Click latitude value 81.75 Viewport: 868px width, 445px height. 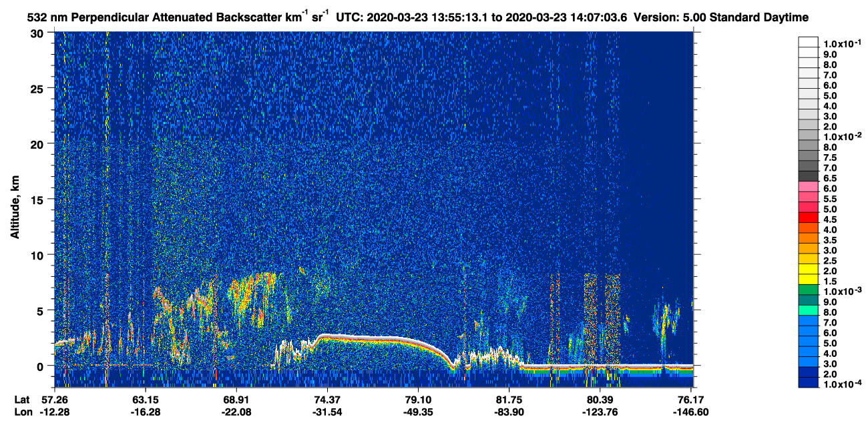pos(509,400)
